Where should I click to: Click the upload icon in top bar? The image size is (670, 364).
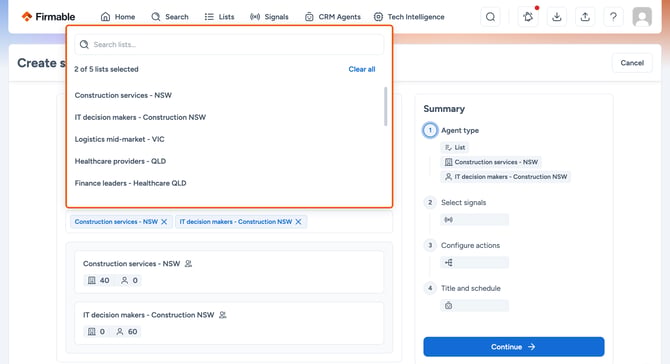[585, 17]
